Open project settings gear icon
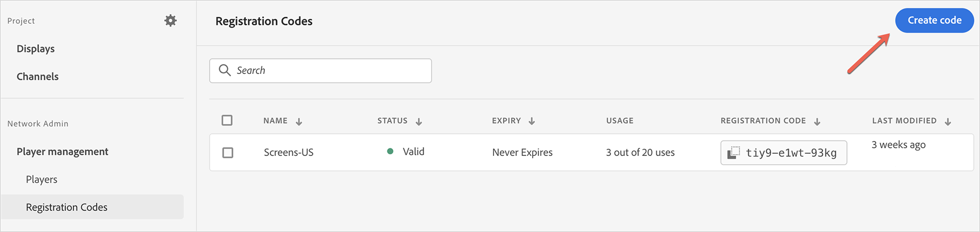 pos(170,21)
